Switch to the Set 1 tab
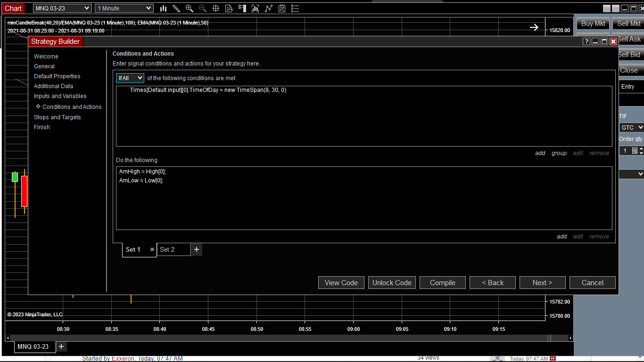The image size is (644, 362). (133, 250)
